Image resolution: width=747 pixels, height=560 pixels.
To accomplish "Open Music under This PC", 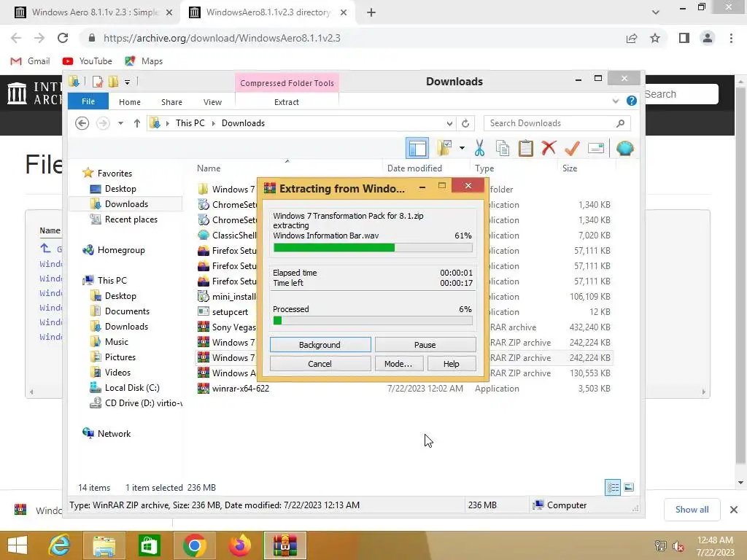I will click(116, 342).
